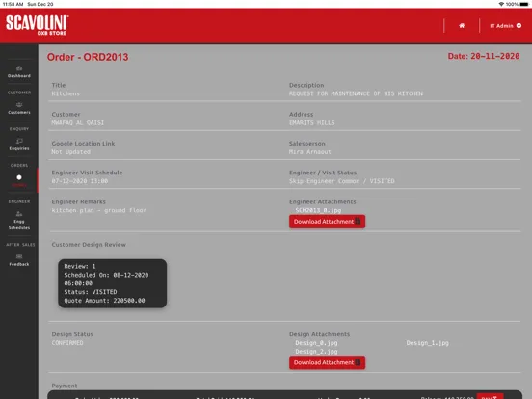The height and width of the screenshot is (399, 532).
Task: Click the Design_2.jpg file name
Action: point(316,352)
